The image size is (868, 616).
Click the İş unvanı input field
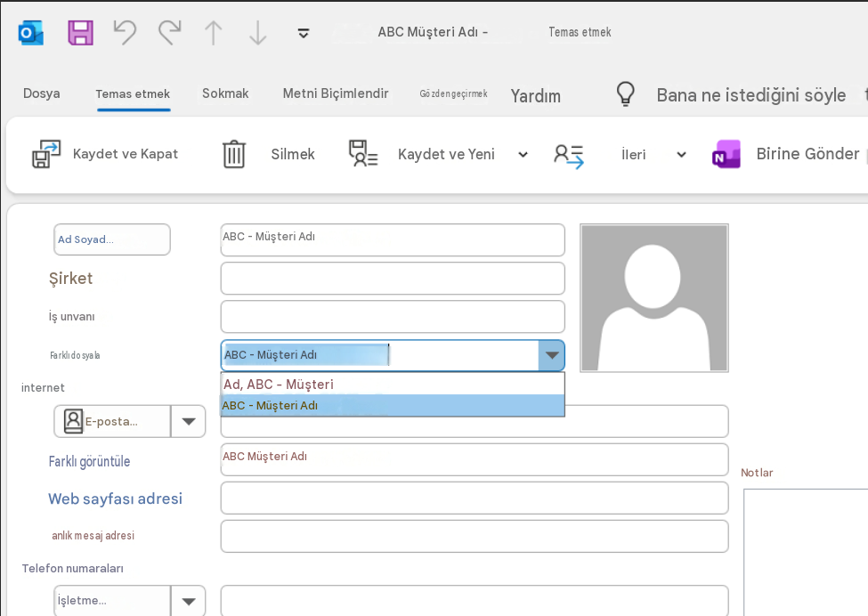click(393, 317)
